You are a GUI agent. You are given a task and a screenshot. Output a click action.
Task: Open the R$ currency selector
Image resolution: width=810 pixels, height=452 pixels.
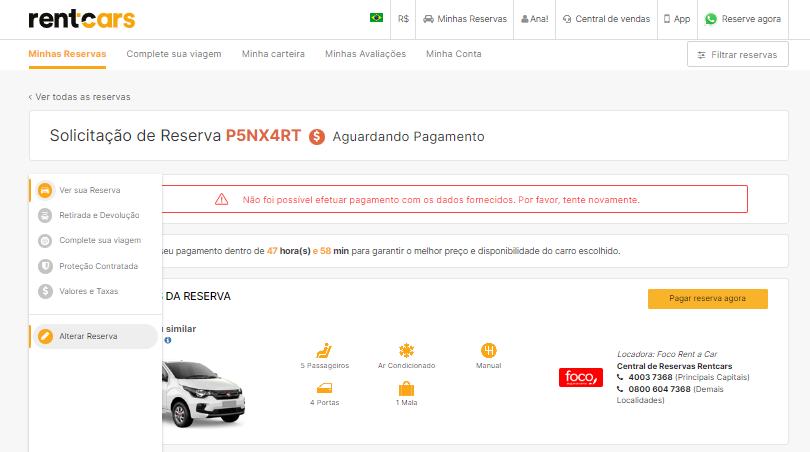(x=403, y=18)
